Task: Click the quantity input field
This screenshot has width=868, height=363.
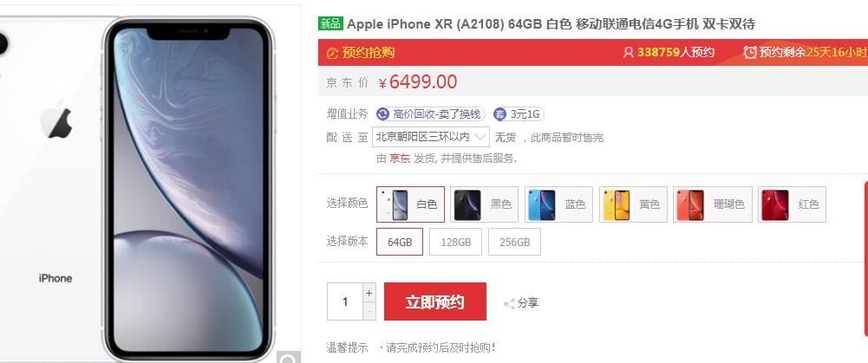Action: (x=345, y=301)
